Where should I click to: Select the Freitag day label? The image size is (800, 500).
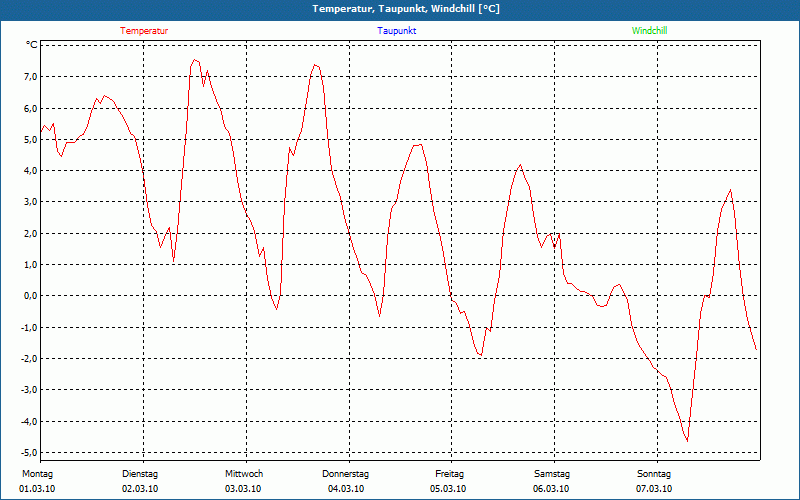449,474
